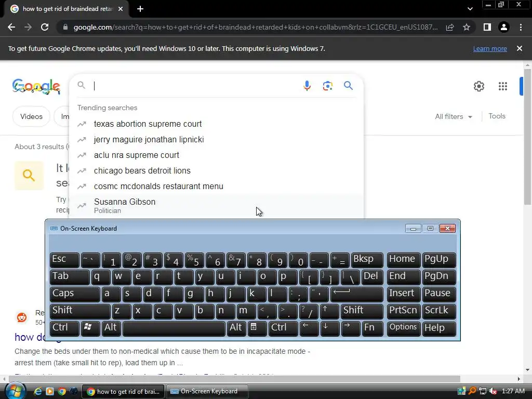Toggle the left Ctrl key
The image size is (532, 399).
click(x=64, y=328)
